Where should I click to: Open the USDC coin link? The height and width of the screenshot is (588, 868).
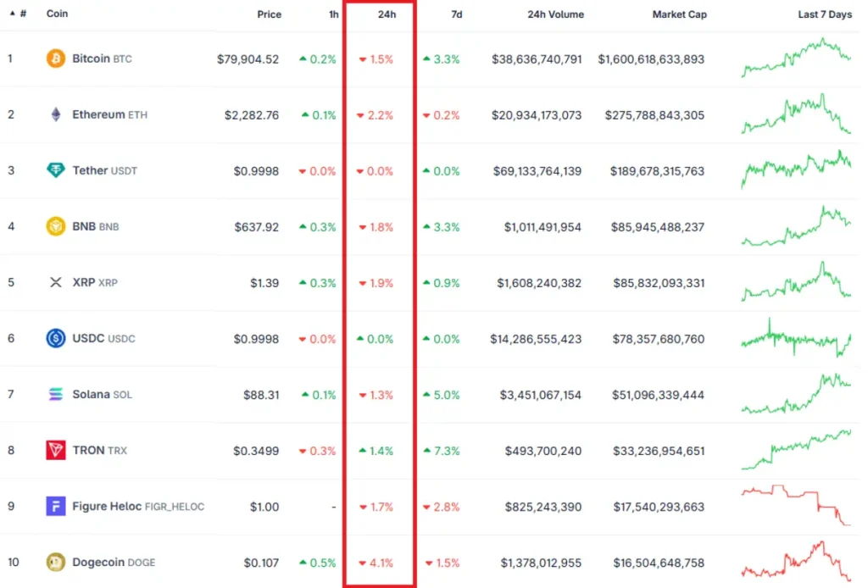point(103,338)
